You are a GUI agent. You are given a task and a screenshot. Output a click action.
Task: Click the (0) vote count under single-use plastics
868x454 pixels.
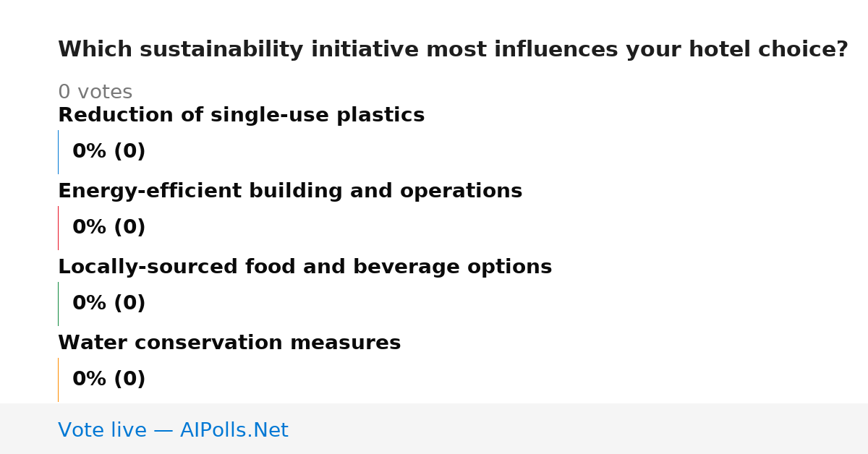click(129, 152)
